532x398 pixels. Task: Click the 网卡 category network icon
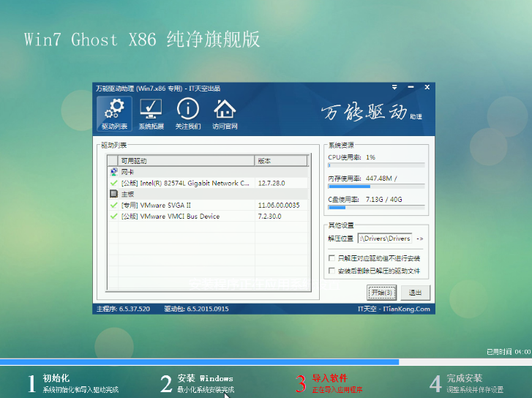[x=113, y=172]
